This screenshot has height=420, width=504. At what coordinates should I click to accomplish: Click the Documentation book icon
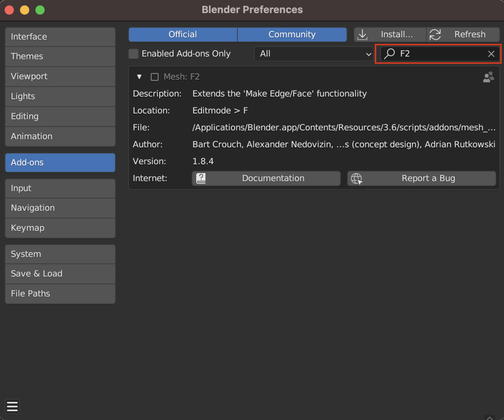(x=201, y=178)
